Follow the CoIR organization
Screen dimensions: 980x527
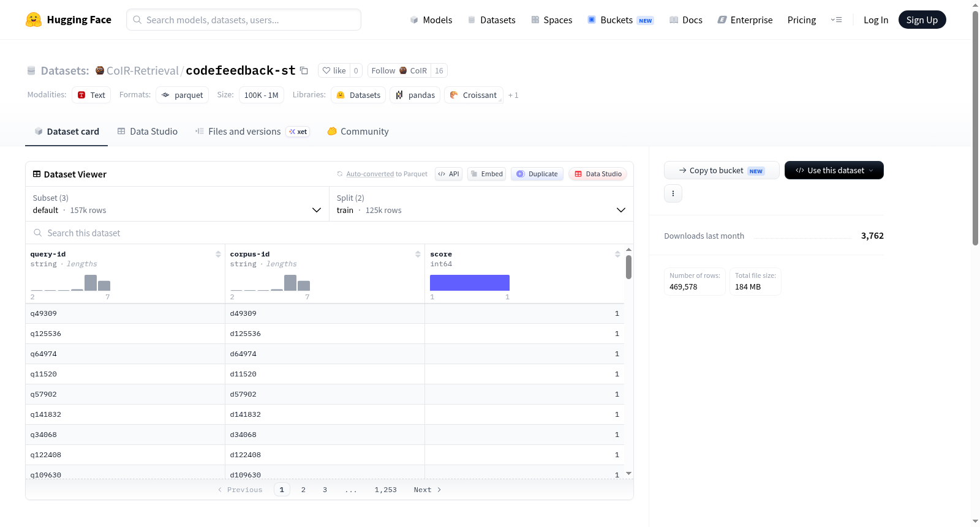coord(399,70)
